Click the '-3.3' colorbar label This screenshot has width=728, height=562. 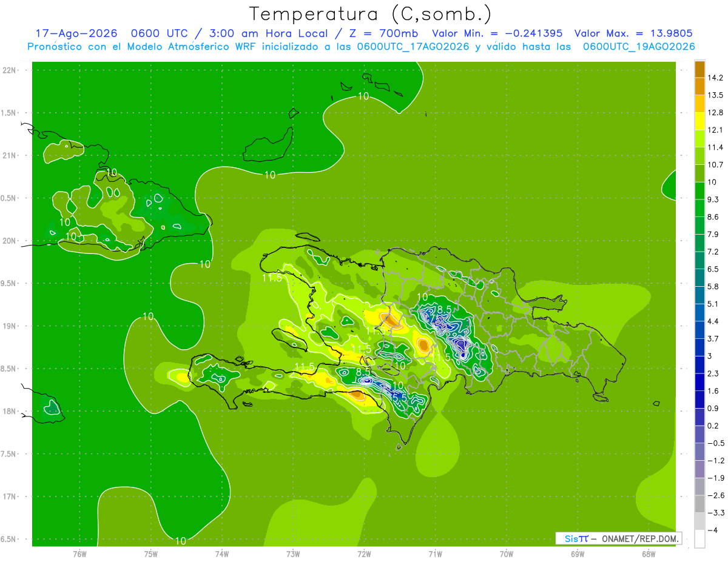click(716, 513)
